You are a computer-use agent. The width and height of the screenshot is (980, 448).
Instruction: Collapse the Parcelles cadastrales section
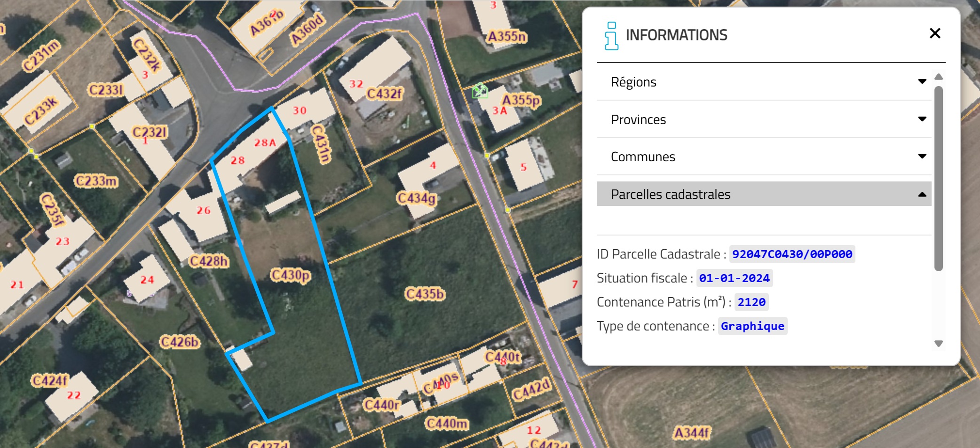point(670,194)
